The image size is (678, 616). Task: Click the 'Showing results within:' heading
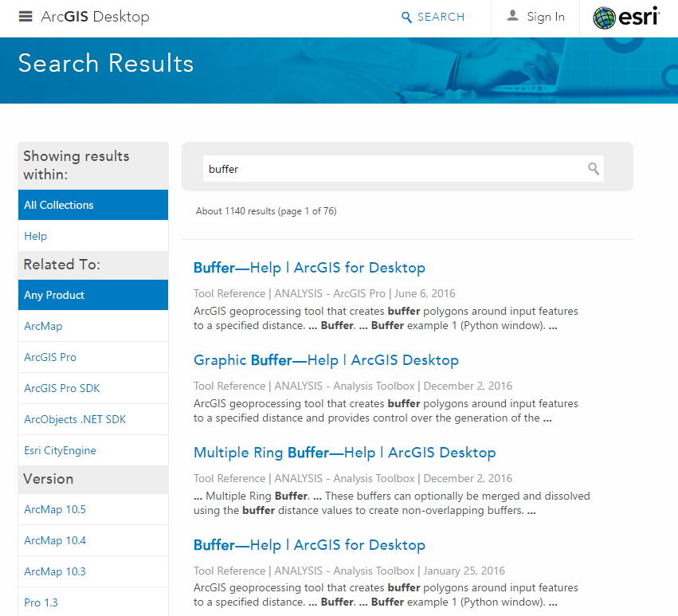pyautogui.click(x=76, y=165)
